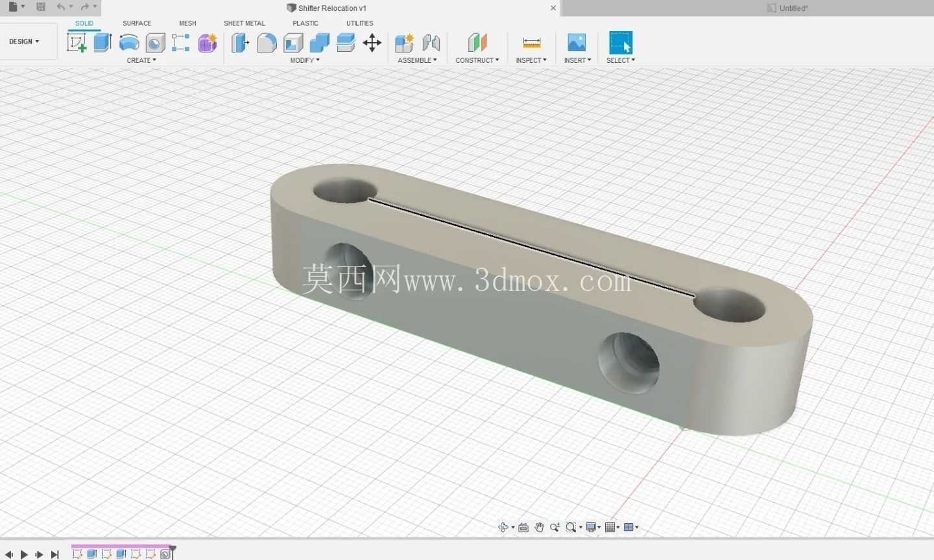Select the Create Sketch tool
Viewport: 934px width, 560px height.
click(77, 43)
